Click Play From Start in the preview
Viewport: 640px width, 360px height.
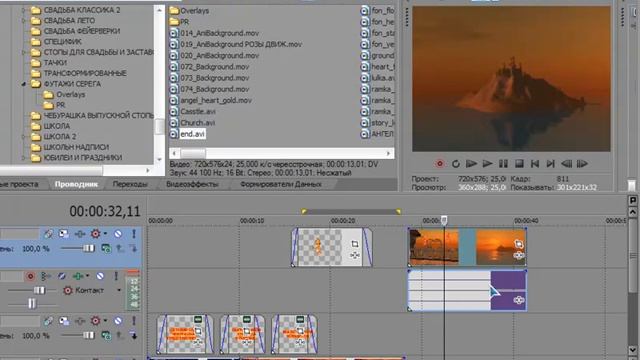(x=471, y=164)
